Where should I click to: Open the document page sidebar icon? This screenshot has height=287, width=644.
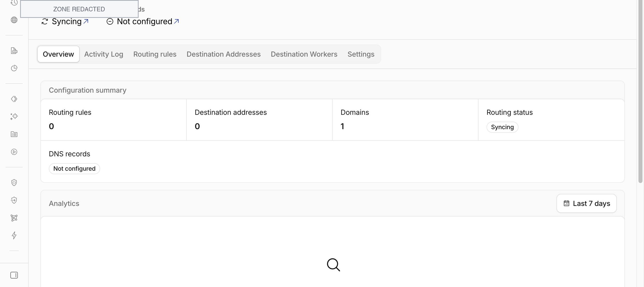[x=14, y=51]
